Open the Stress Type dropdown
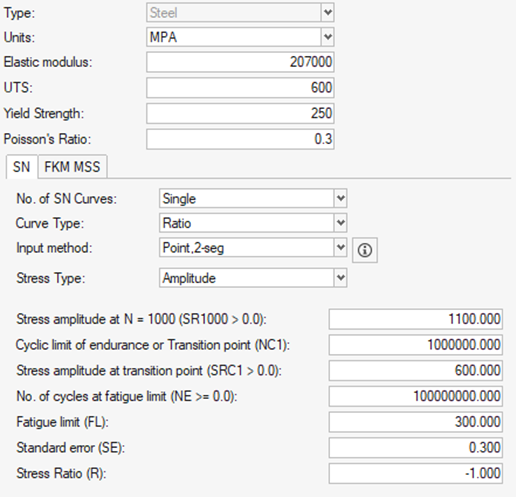The image size is (516, 497). [253, 278]
